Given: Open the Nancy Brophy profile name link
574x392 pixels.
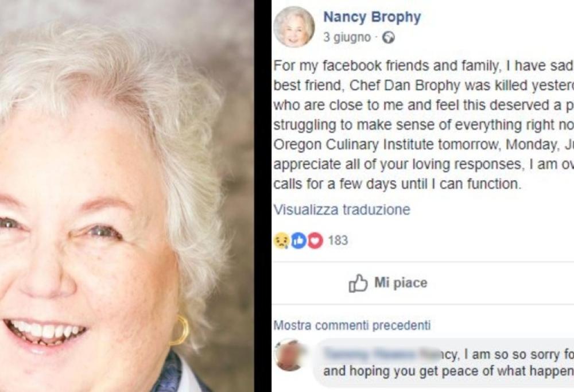Looking at the screenshot, I should coord(372,17).
